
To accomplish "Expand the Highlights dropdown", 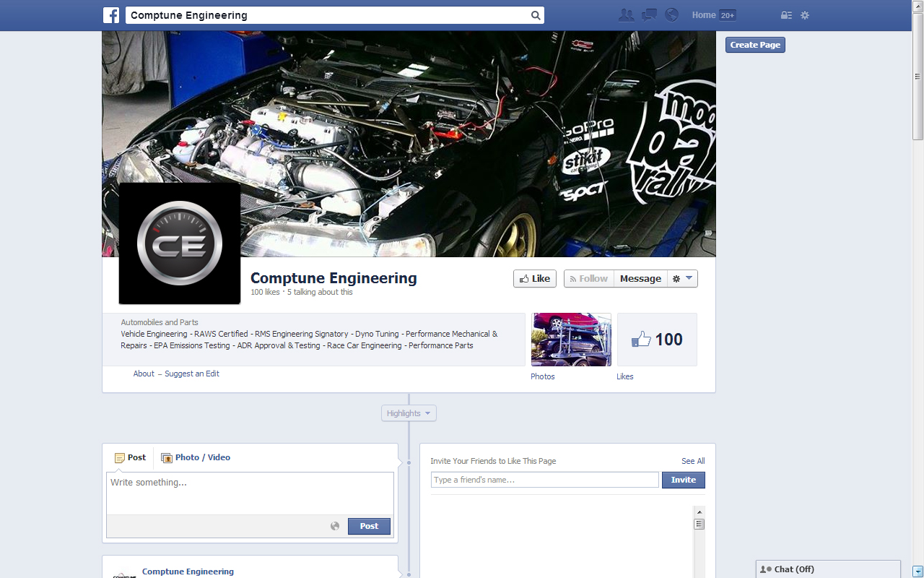I will [409, 413].
